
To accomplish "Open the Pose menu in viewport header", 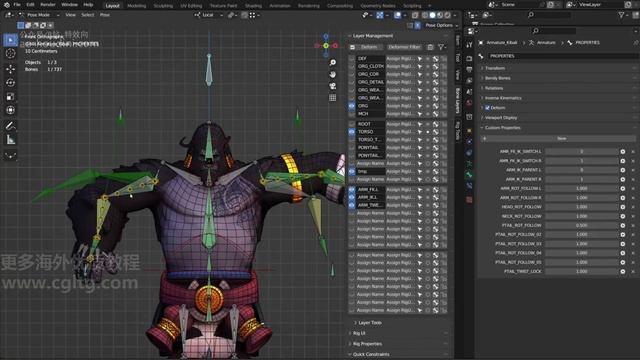I will pyautogui.click(x=105, y=15).
